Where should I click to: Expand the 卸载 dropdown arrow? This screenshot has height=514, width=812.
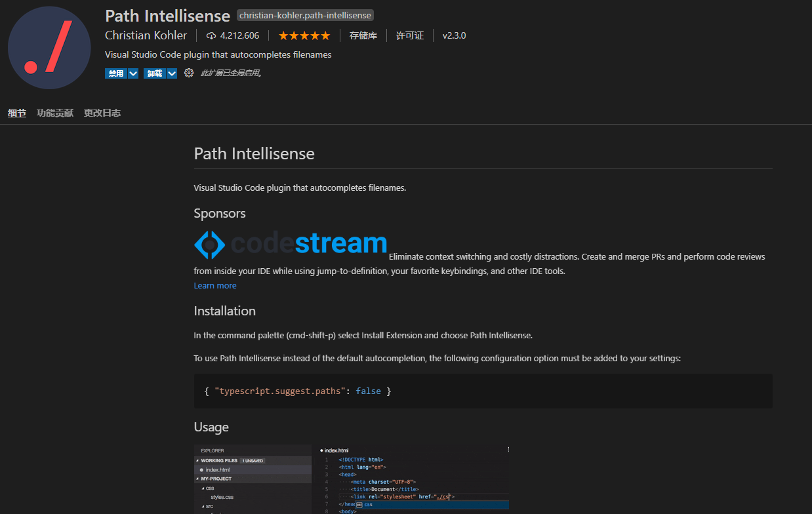click(172, 73)
